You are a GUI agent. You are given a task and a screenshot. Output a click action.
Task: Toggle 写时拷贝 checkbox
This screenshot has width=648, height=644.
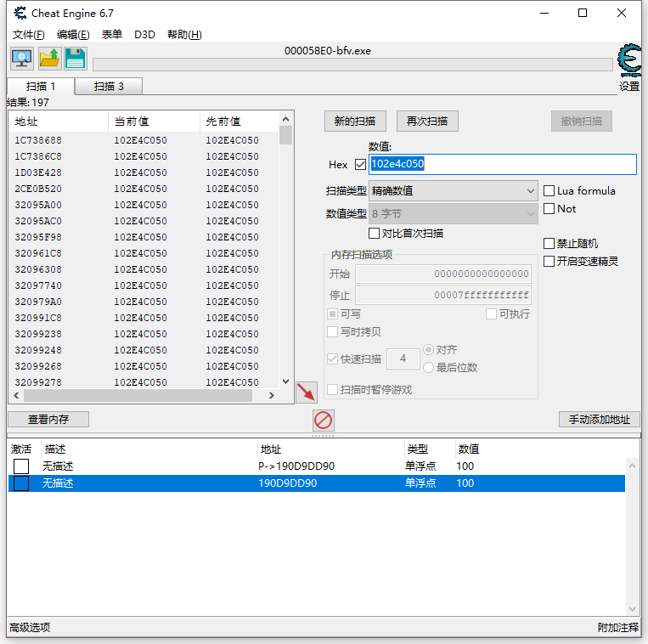[332, 332]
